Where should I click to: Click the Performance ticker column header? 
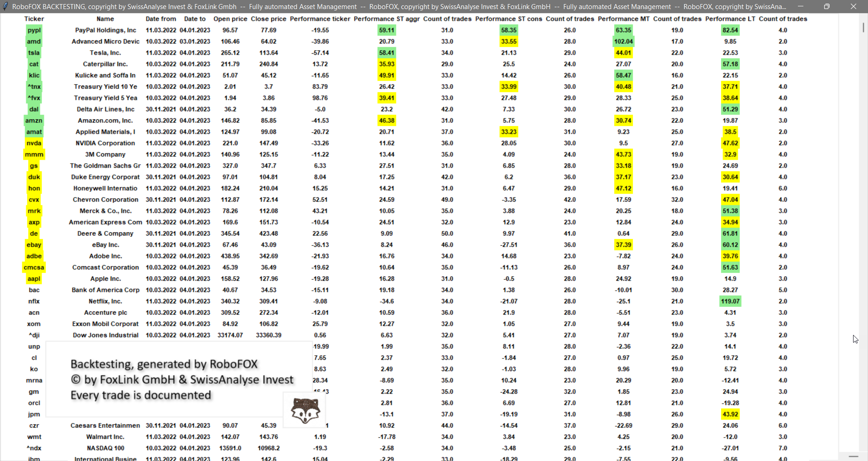point(320,19)
